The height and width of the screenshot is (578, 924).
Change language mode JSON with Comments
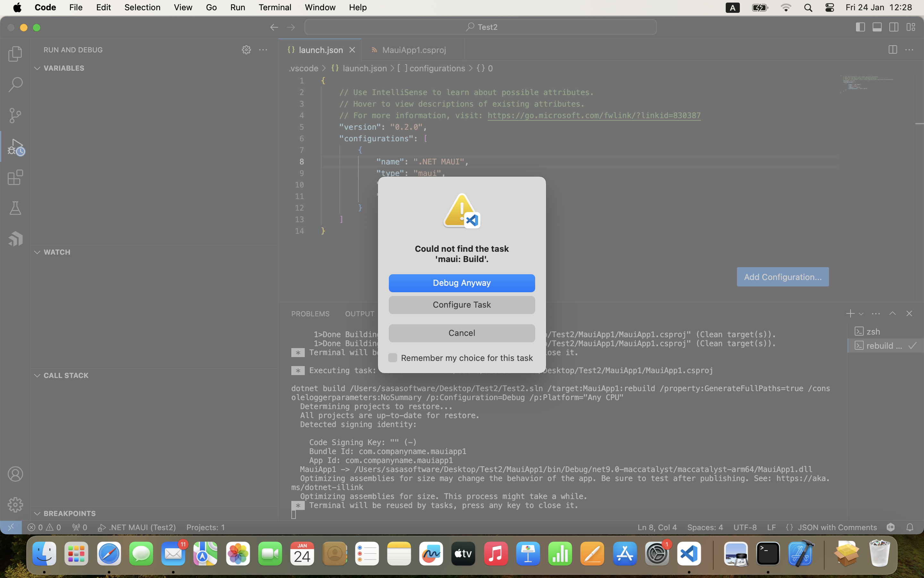[837, 528]
